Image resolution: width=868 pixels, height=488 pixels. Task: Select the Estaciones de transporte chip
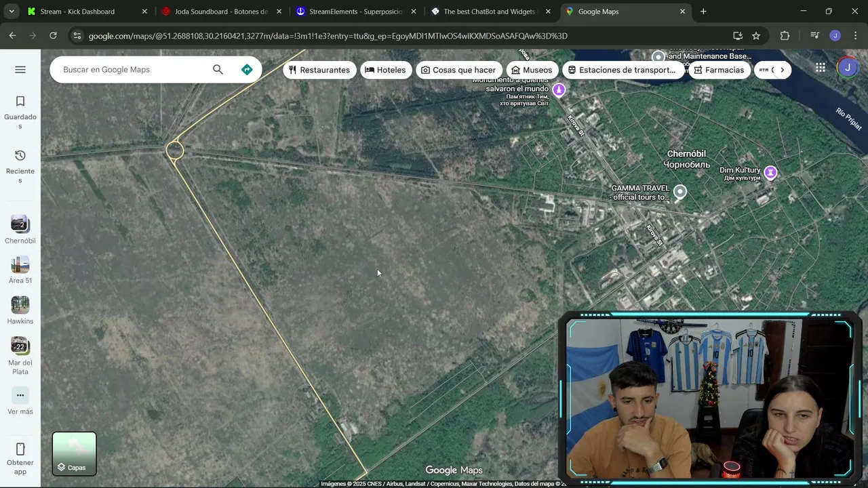(623, 70)
